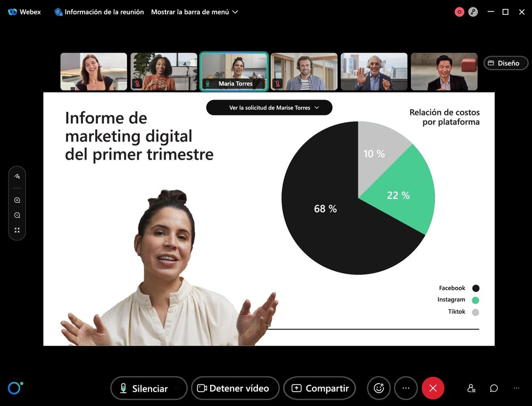Zoom in on the shared presentation
Viewport: 532px width, 406px height.
17,200
